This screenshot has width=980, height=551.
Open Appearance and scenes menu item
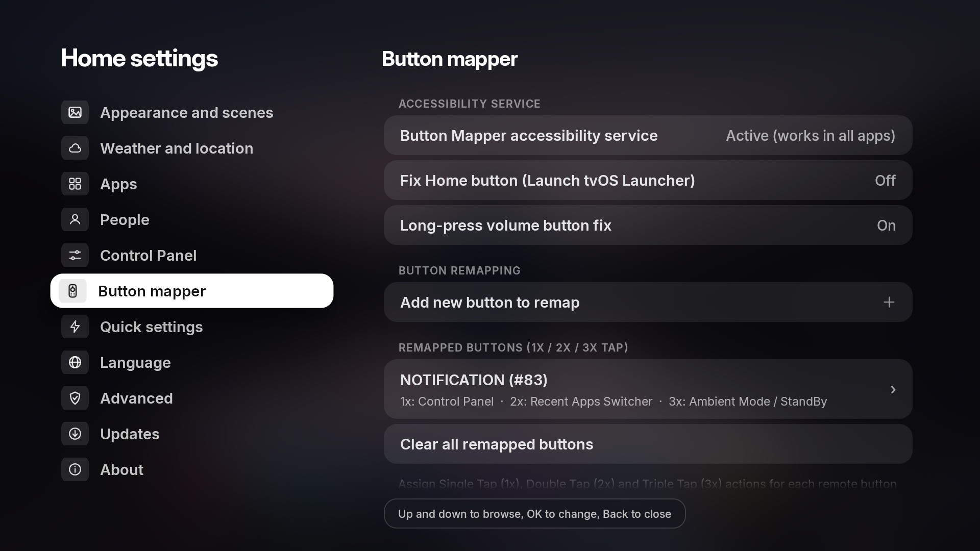coord(187,112)
